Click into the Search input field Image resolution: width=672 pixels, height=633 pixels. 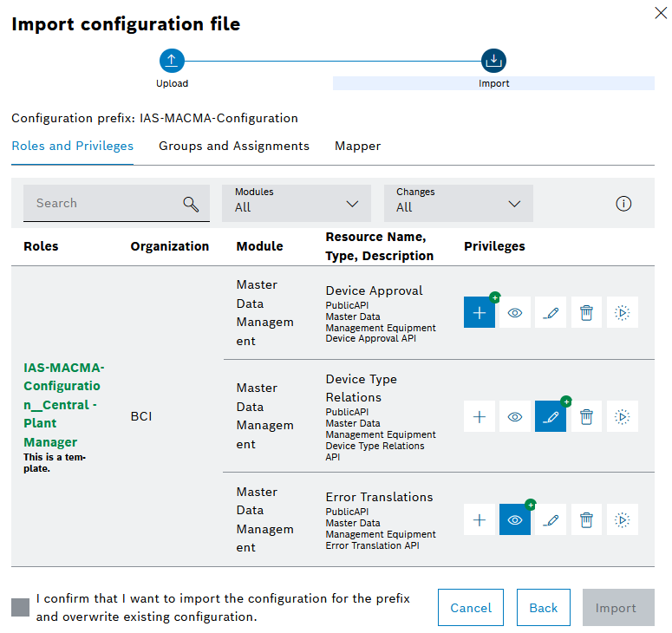click(x=104, y=204)
